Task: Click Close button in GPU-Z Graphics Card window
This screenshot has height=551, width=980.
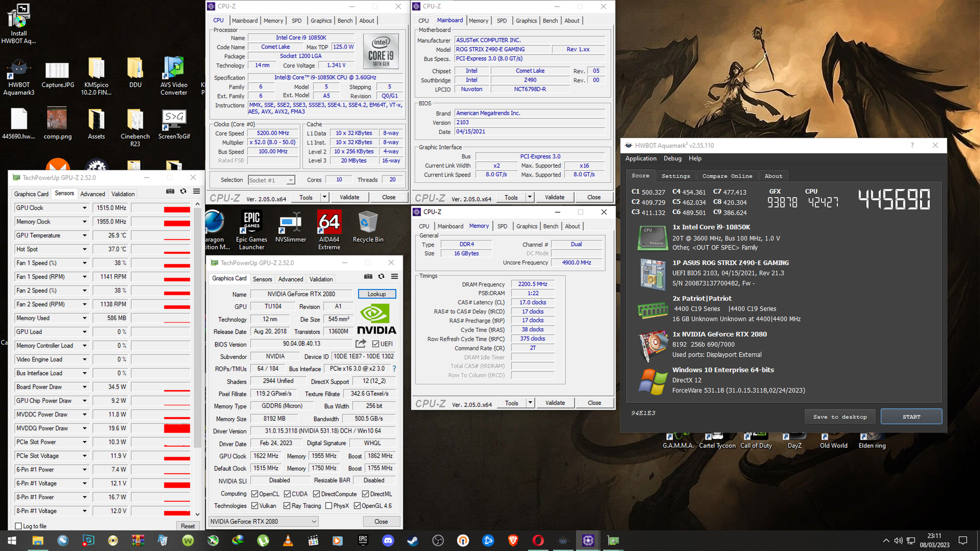Action: point(381,521)
